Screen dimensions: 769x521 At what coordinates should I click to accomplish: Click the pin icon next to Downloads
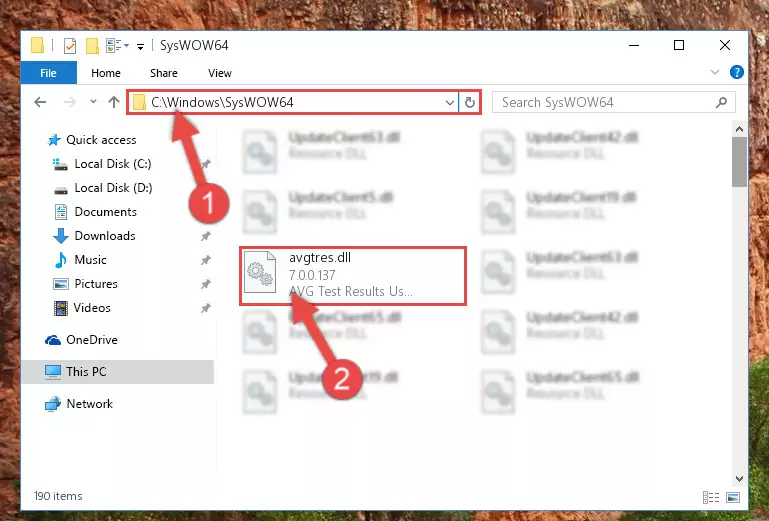tap(205, 236)
